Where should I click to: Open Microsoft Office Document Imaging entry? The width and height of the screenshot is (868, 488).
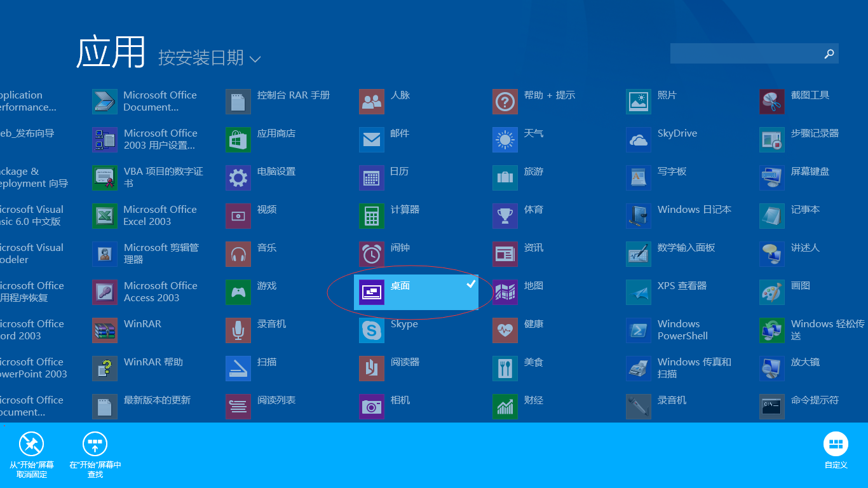(145, 102)
